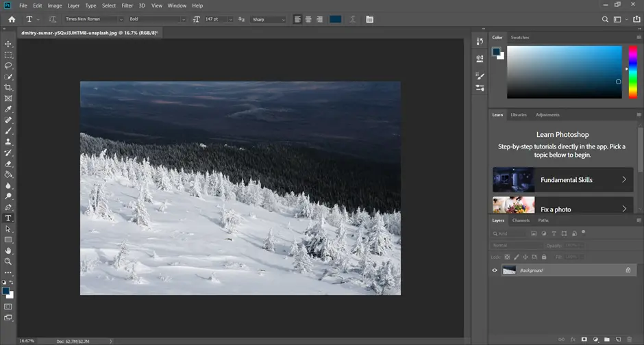Click the hue slider strip in Color panel
Viewport: 644px width, 345px height.
pos(633,72)
